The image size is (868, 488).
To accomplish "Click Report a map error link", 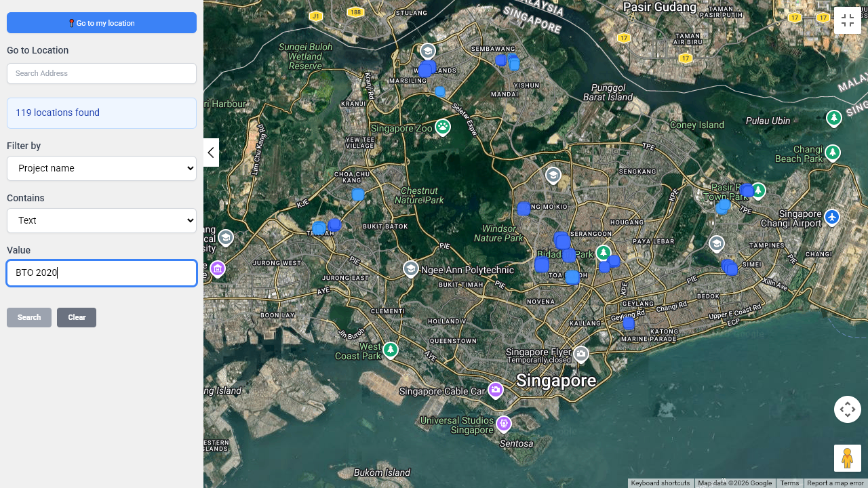I will tap(835, 483).
